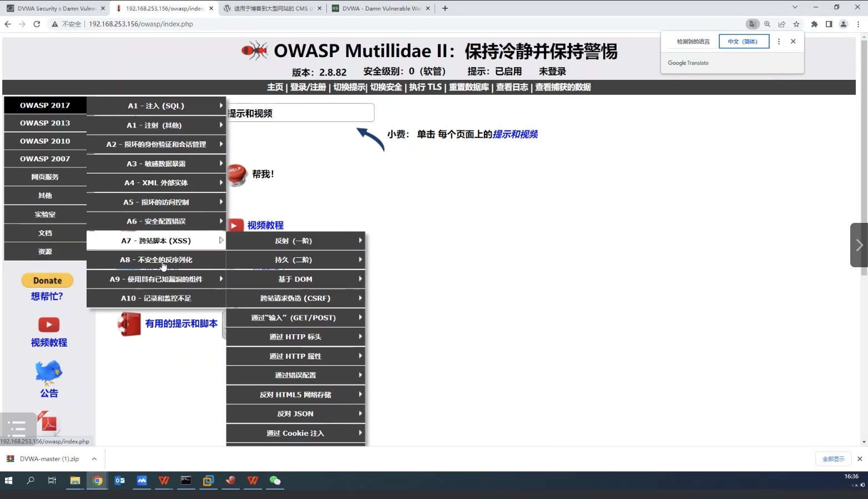Image resolution: width=868 pixels, height=499 pixels.
Task: Click the 登录/注册 link in top navigation
Action: point(308,87)
